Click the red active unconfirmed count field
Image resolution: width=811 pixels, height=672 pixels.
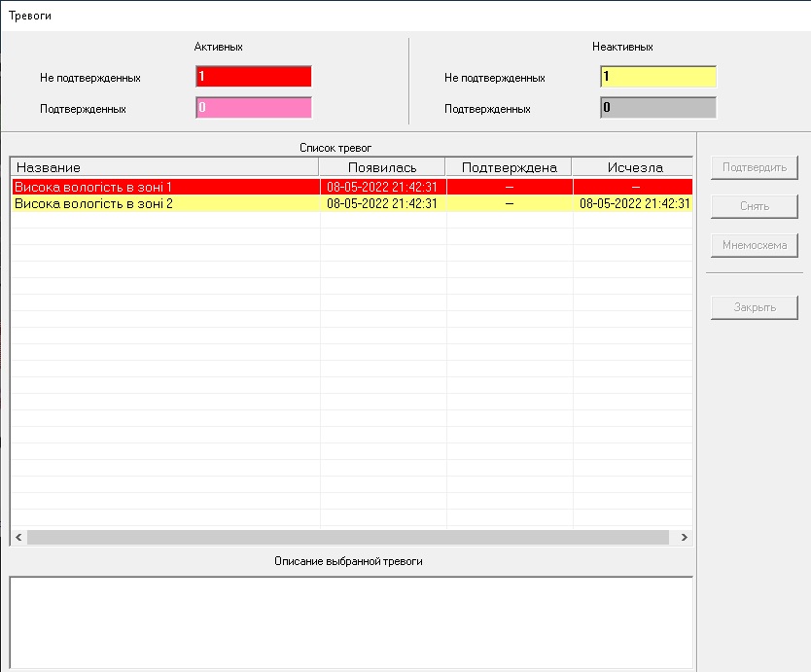click(254, 77)
